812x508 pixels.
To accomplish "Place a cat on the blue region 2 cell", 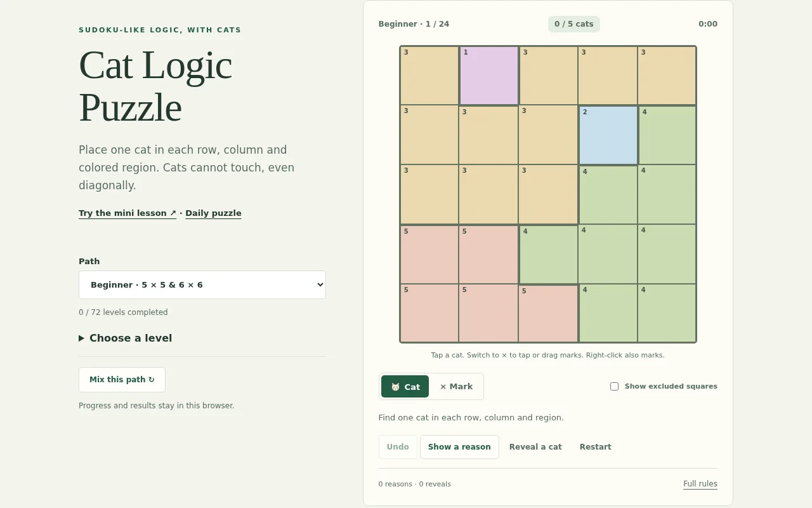I will [x=608, y=135].
